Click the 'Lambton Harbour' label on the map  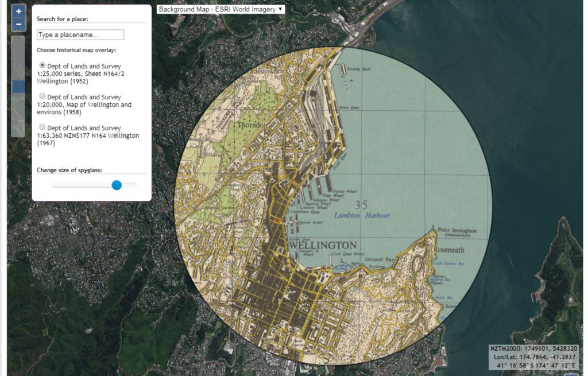coord(362,215)
